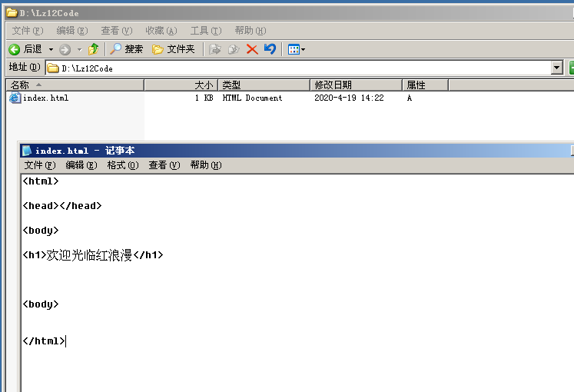Select the index.html file icon
The height and width of the screenshot is (392, 574).
point(15,98)
